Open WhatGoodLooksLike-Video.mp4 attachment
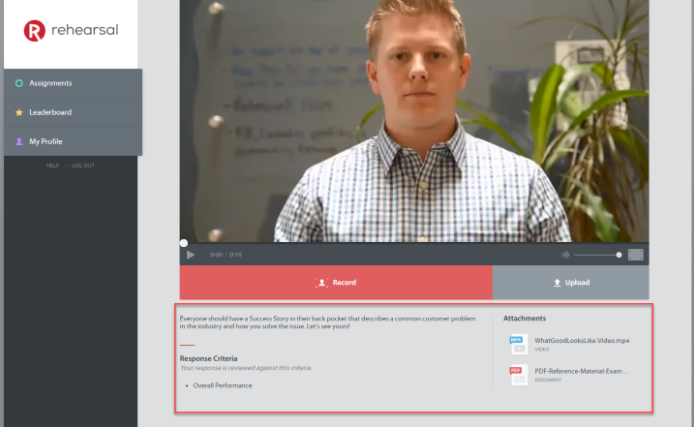This screenshot has width=694, height=427. point(581,340)
